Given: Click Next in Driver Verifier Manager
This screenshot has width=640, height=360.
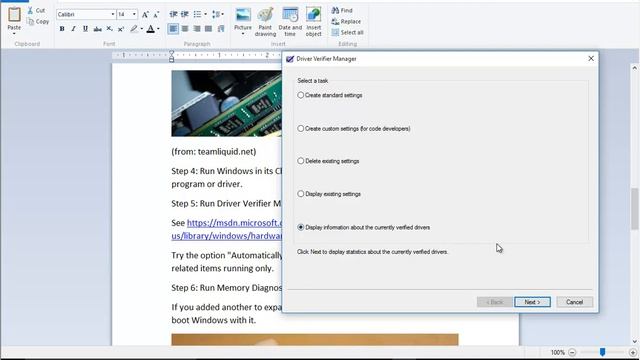Looking at the screenshot, I should point(532,302).
